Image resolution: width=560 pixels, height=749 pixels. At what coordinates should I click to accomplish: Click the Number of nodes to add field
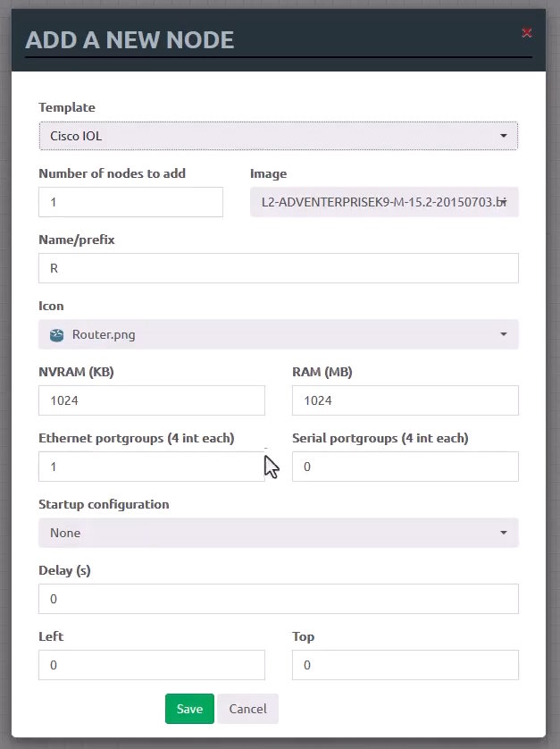pos(130,202)
